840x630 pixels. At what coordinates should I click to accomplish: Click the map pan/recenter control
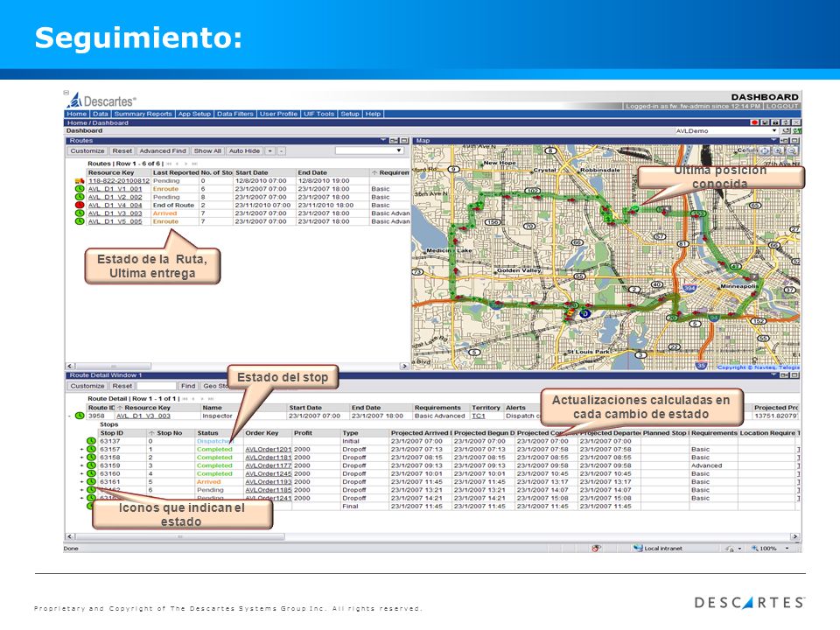pos(765,151)
